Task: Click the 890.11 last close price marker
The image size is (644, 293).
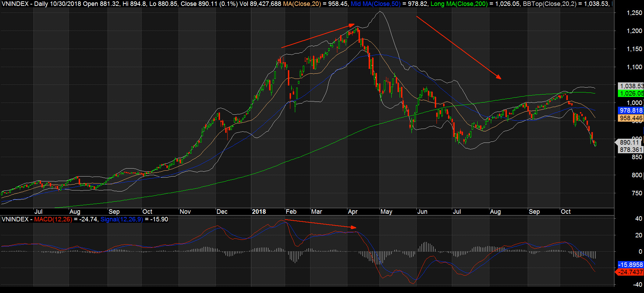Action: [x=629, y=143]
